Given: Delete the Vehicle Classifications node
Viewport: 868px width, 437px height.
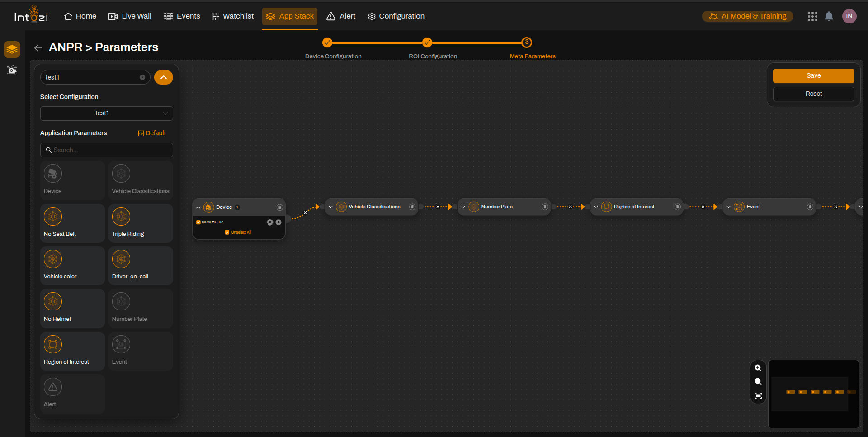Looking at the screenshot, I should point(412,207).
